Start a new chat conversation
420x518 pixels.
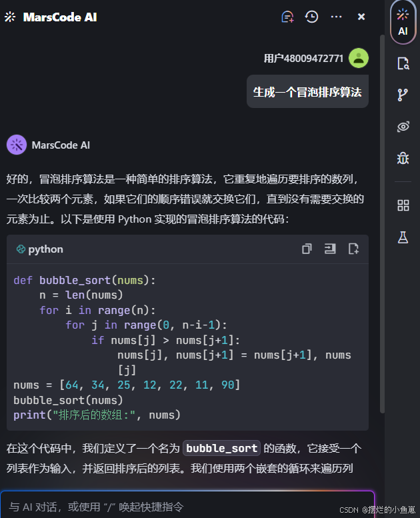(287, 17)
